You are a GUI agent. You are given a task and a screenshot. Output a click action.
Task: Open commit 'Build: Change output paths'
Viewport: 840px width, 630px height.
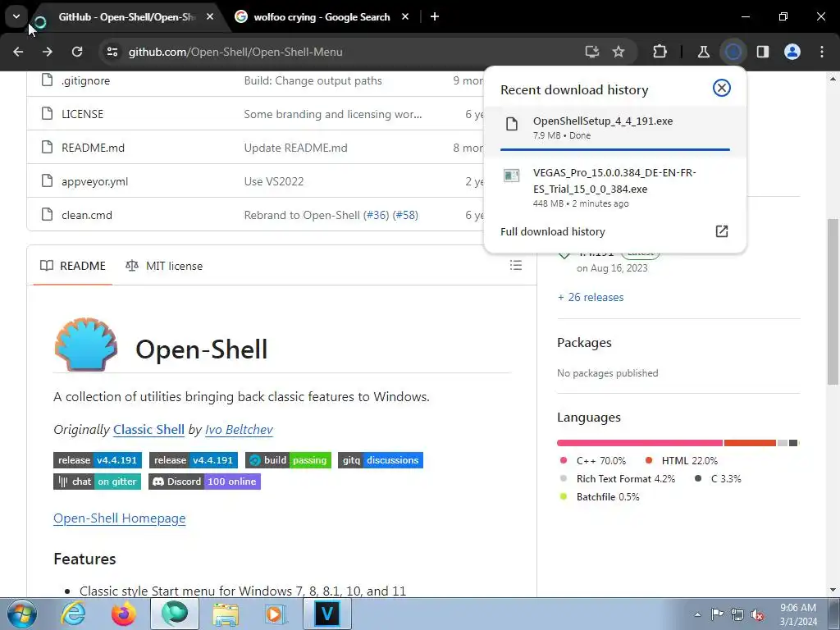point(313,81)
